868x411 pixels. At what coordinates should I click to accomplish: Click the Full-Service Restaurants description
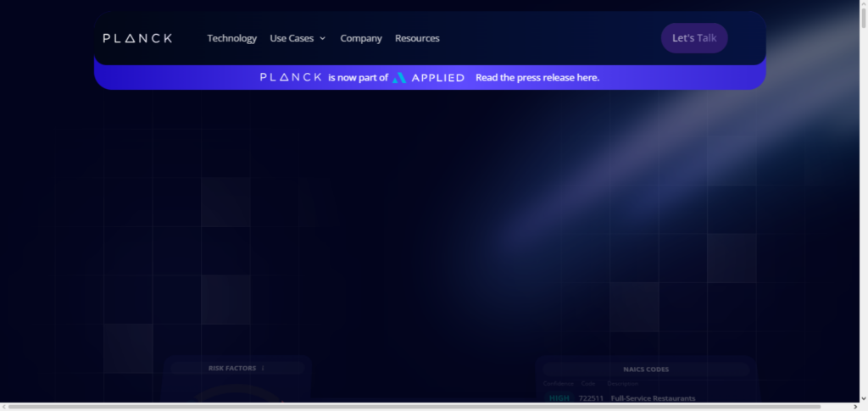pos(654,398)
